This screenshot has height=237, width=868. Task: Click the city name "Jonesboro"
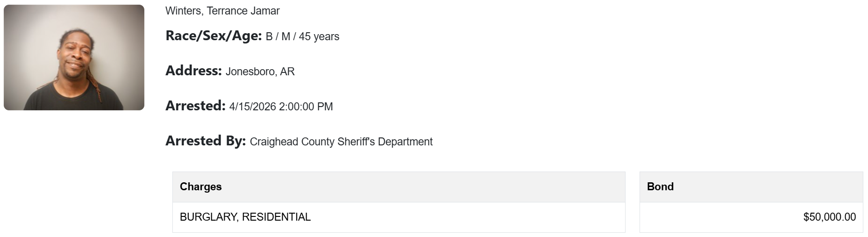coord(250,72)
